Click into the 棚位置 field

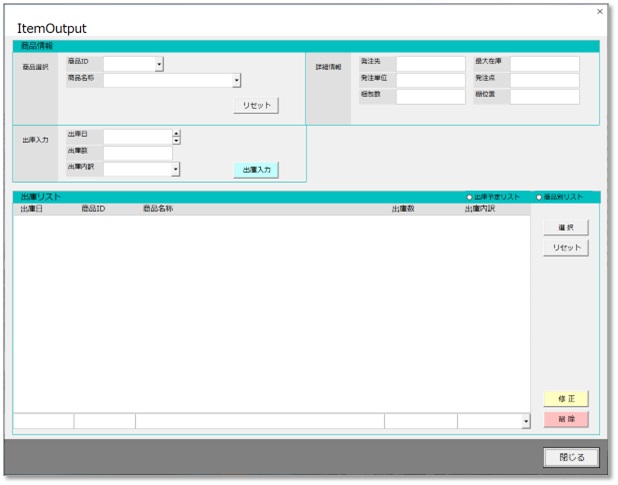545,97
